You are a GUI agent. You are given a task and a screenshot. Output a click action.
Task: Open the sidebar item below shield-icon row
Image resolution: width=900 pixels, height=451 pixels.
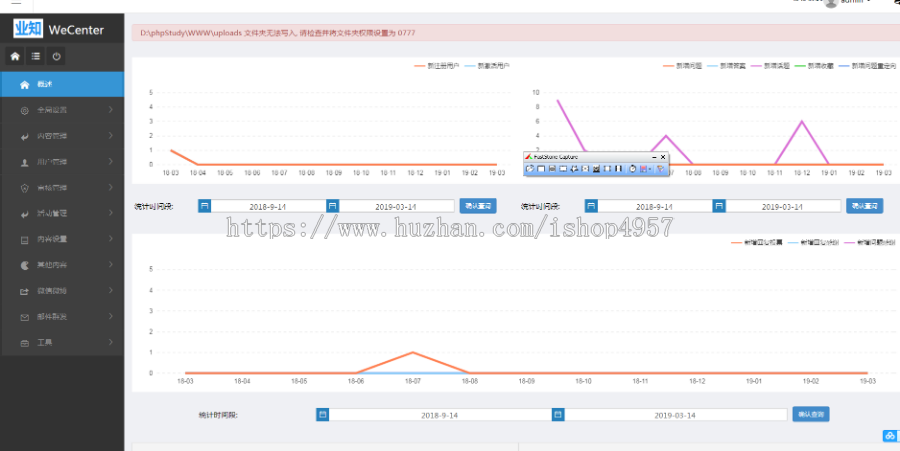click(62, 213)
